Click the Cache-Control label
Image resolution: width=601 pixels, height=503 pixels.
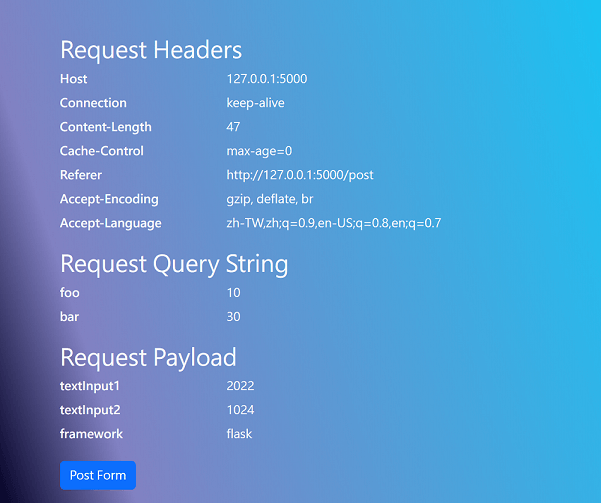[x=101, y=151]
